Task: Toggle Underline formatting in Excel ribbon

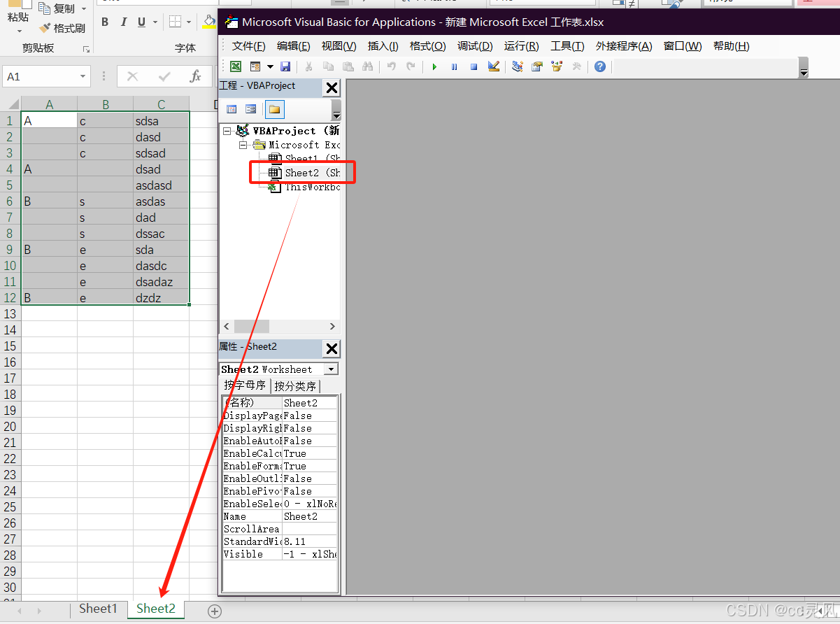Action: pos(142,22)
